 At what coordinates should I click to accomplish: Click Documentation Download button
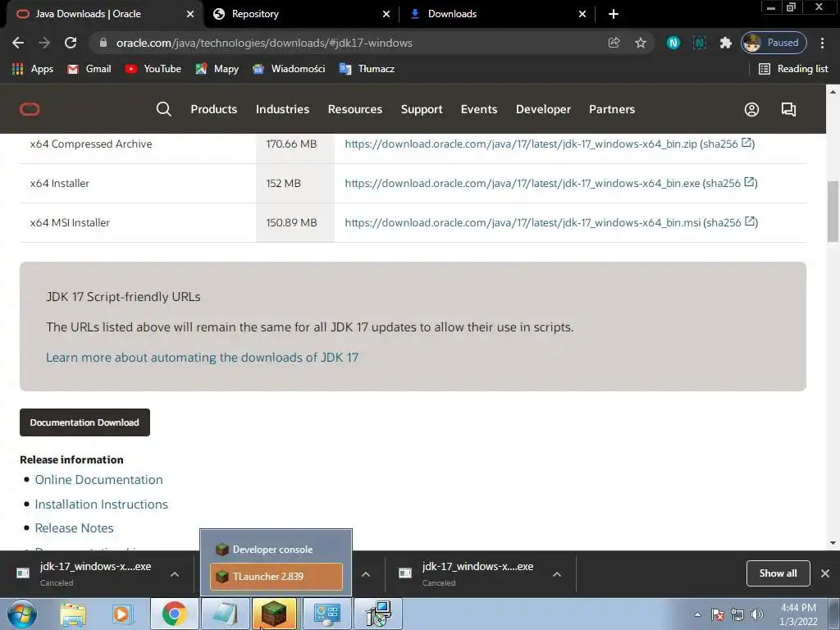tap(84, 422)
